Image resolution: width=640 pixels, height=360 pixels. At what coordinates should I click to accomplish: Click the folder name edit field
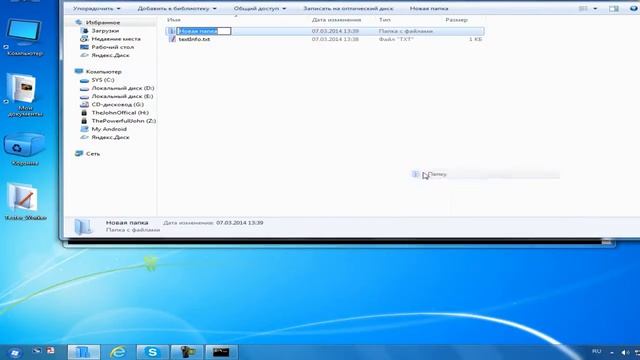[204, 31]
